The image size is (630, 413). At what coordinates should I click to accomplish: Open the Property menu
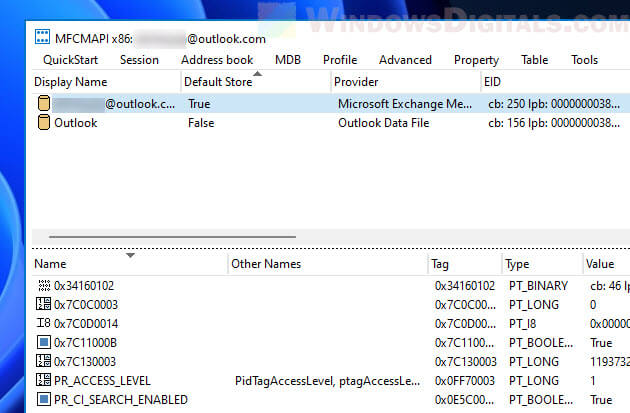[476, 60]
